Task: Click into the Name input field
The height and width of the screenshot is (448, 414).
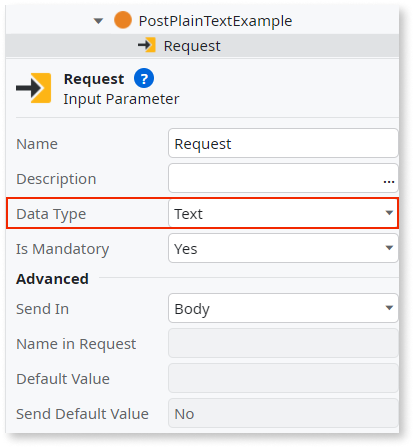Action: pyautogui.click(x=283, y=143)
